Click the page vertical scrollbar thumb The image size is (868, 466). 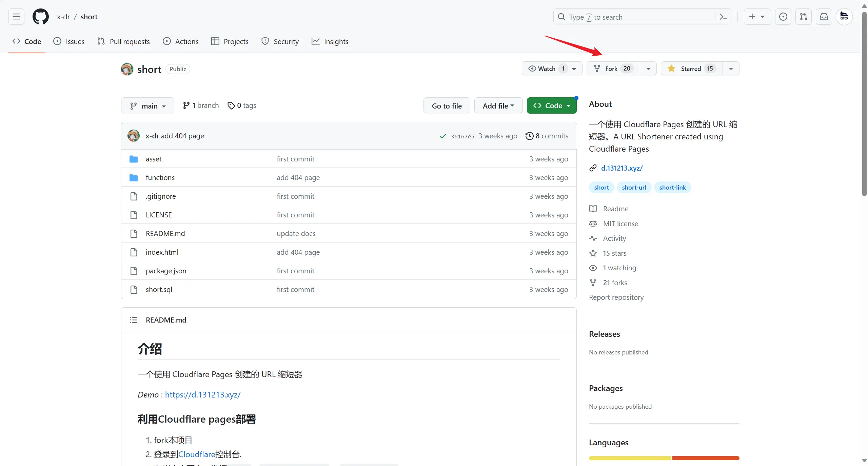click(x=864, y=104)
